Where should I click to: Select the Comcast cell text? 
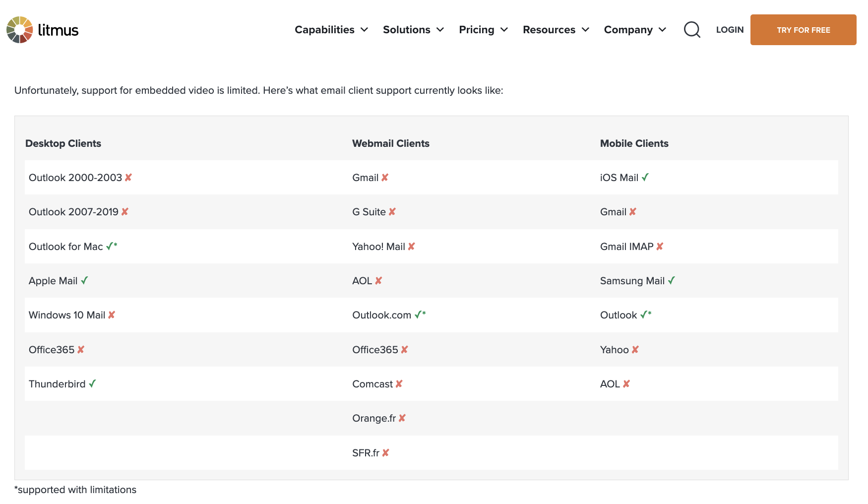tap(372, 384)
